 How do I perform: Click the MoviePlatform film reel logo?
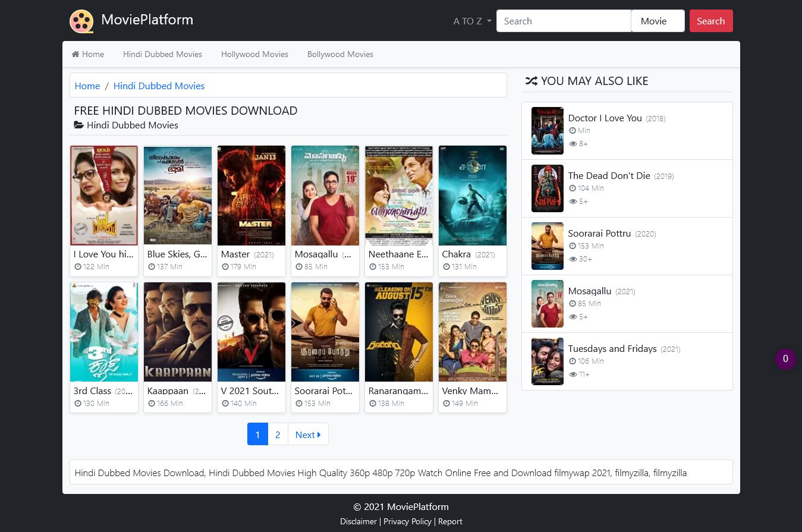[x=81, y=21]
